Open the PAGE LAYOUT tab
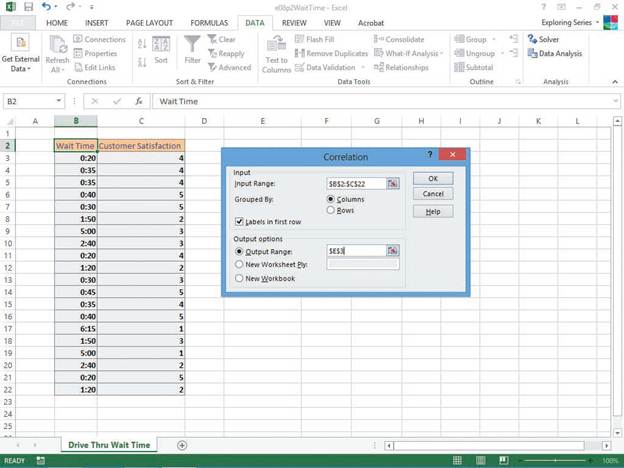This screenshot has width=624, height=468. [147, 21]
